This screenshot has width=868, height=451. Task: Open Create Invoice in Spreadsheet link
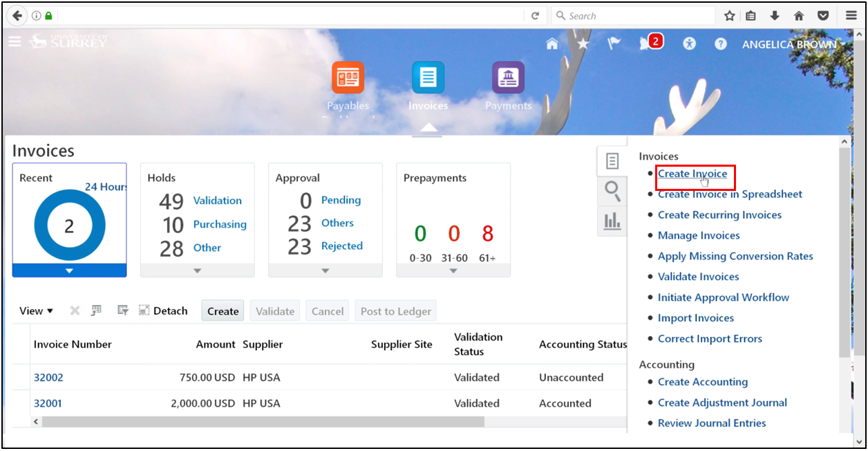(x=730, y=194)
